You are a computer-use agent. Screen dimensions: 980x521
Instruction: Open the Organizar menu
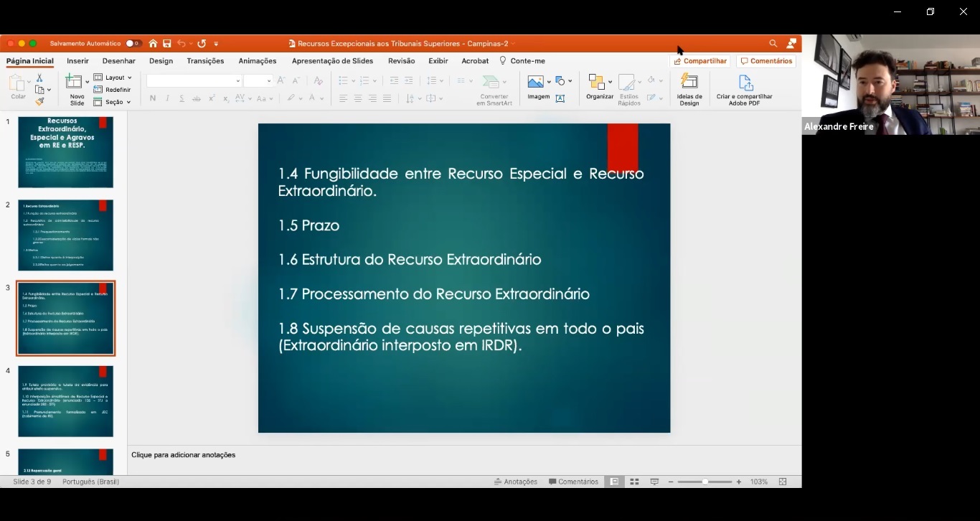pos(600,87)
